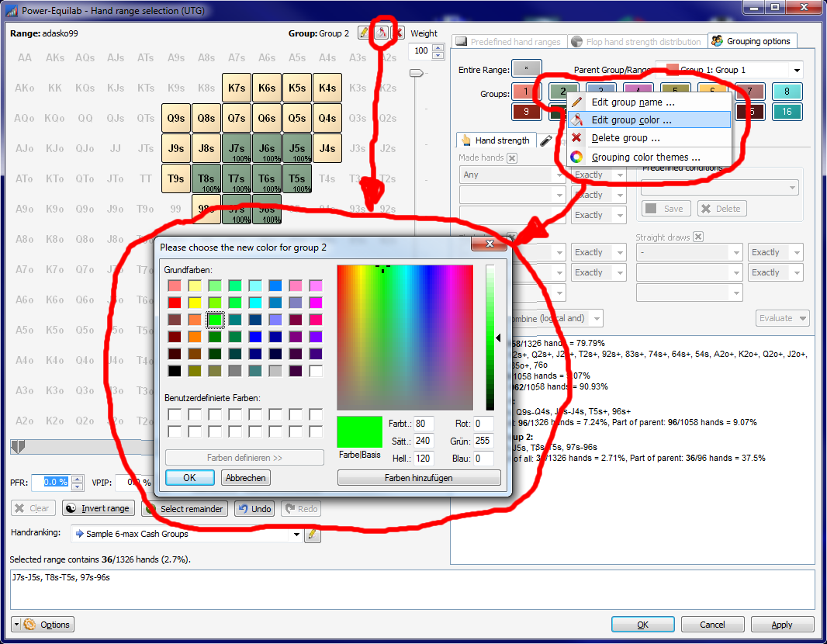The image size is (827, 644).
Task: Click OK in the color chooser dialog
Action: (190, 477)
